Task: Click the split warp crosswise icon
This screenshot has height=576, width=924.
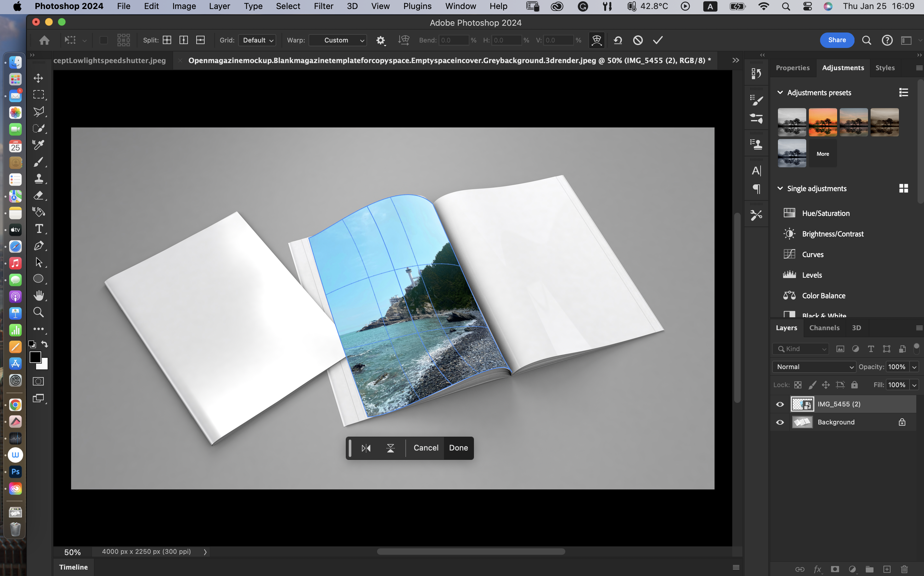Action: 167,40
